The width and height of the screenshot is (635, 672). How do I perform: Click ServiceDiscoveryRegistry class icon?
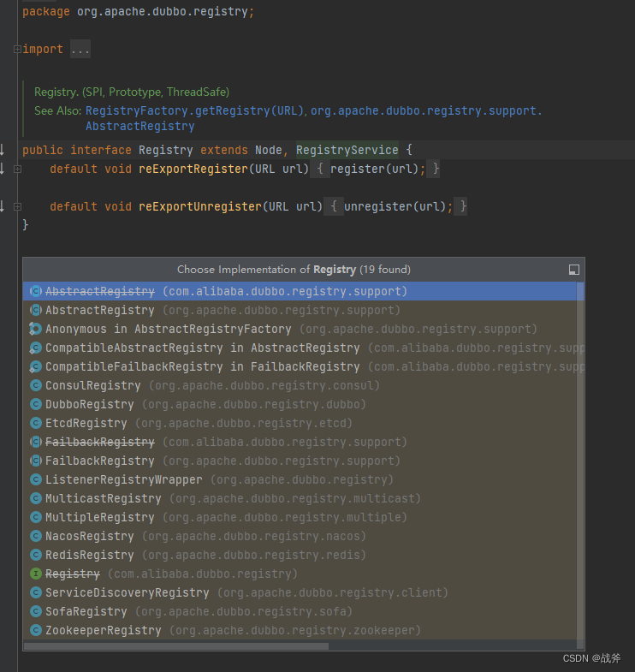[x=36, y=592]
